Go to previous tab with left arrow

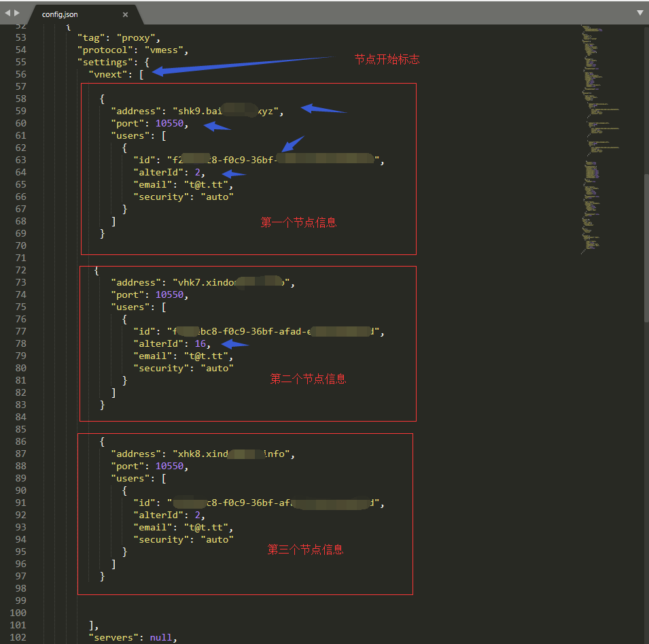7,13
